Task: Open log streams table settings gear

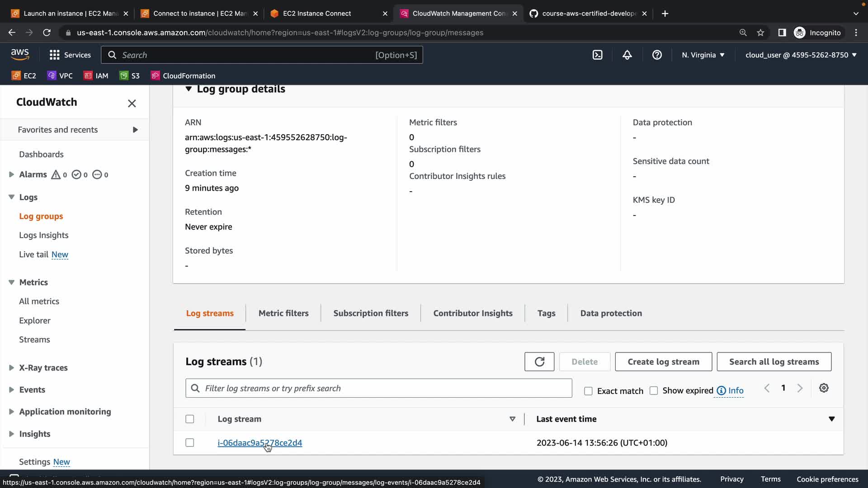Action: click(x=824, y=388)
